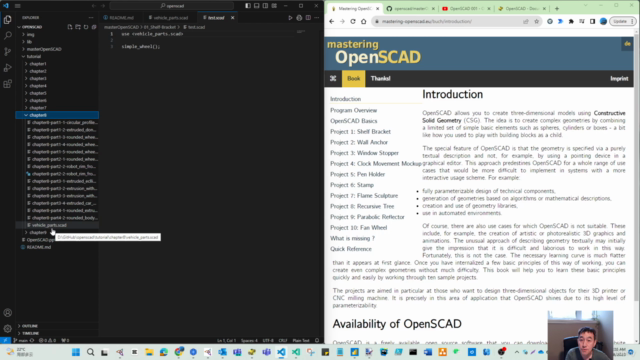Click Refresh Explorer icon
The height and width of the screenshot is (360, 640).
(x=86, y=27)
